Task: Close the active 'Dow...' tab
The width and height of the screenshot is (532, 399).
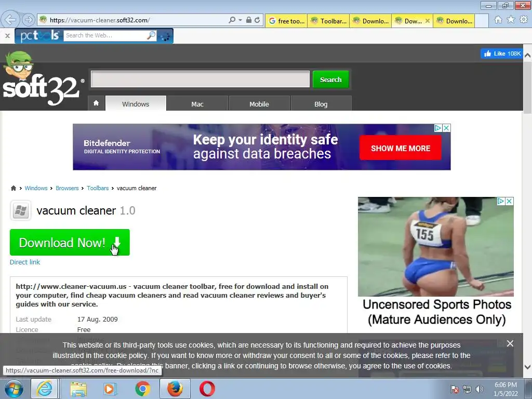Action: coord(428,21)
